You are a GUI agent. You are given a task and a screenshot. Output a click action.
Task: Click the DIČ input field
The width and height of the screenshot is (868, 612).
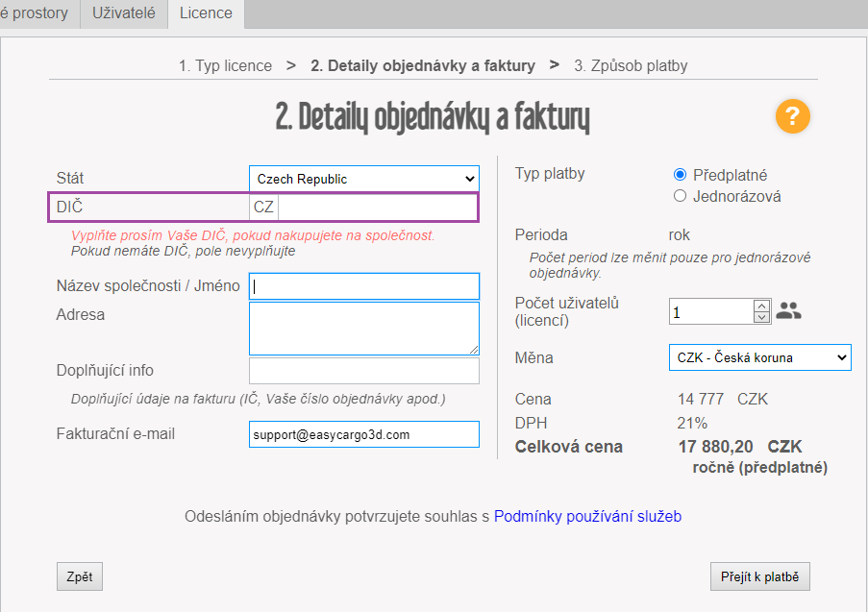pyautogui.click(x=377, y=207)
